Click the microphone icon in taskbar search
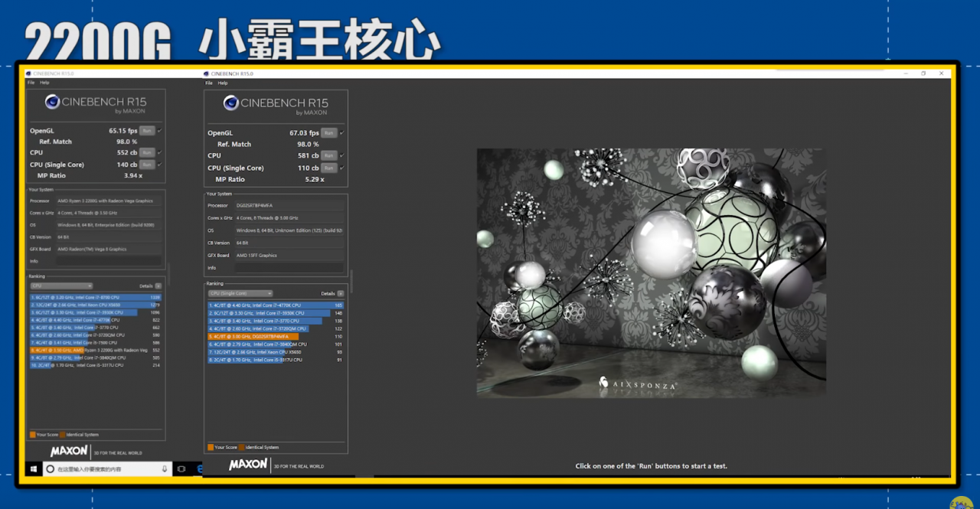 pyautogui.click(x=165, y=468)
